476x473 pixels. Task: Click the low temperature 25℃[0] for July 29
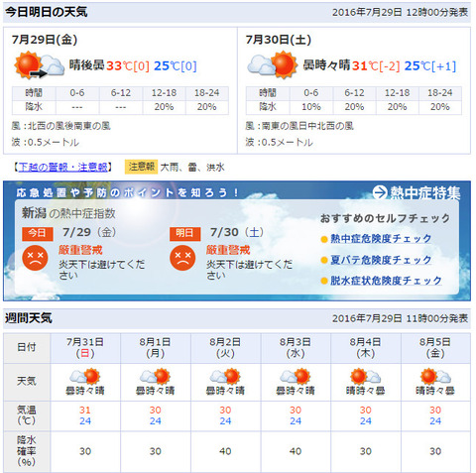pyautogui.click(x=176, y=65)
